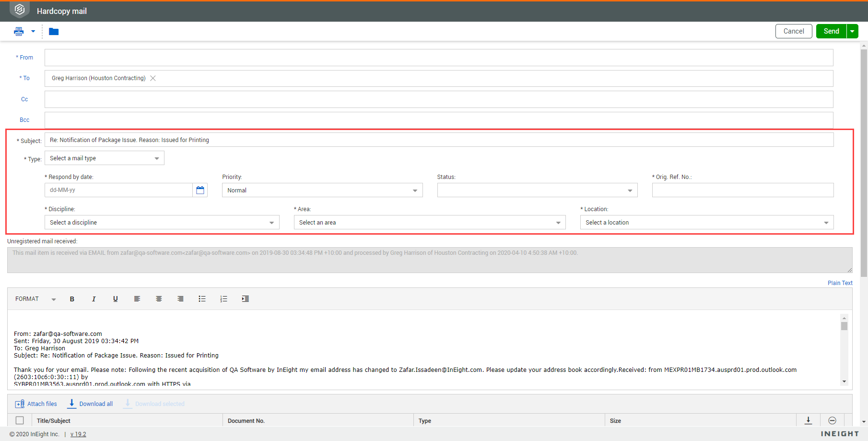The image size is (868, 441).
Task: Apply underline formatting
Action: point(115,299)
